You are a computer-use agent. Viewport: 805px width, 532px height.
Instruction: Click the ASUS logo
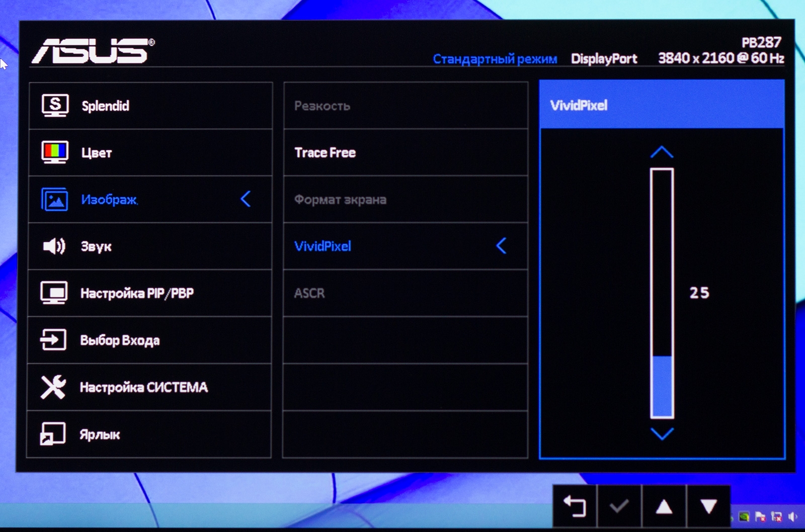coord(93,51)
